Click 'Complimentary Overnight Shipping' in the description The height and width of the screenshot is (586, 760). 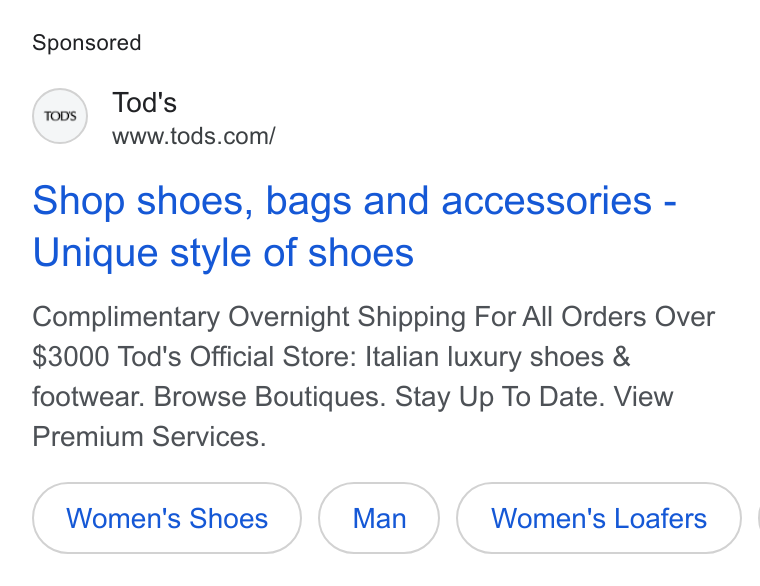[x=249, y=317]
